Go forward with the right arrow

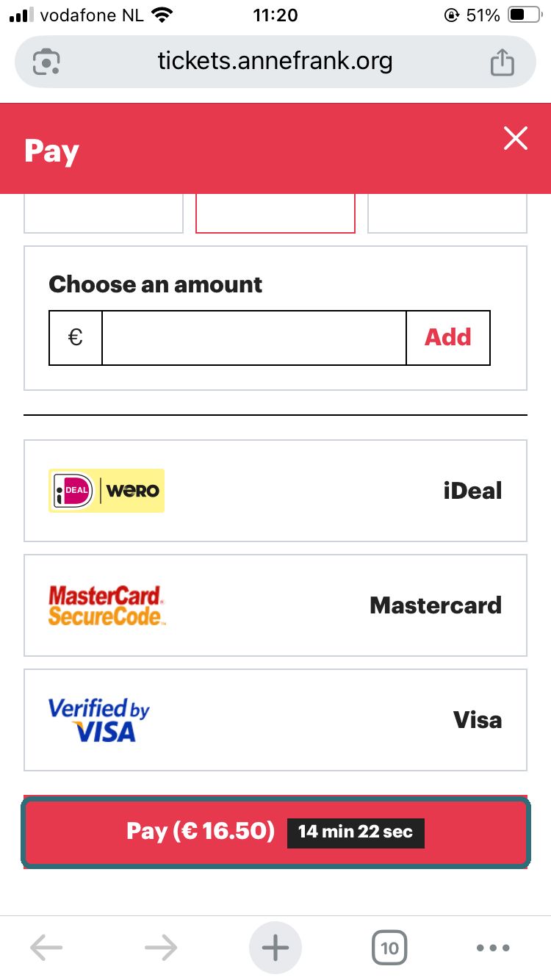(x=161, y=948)
